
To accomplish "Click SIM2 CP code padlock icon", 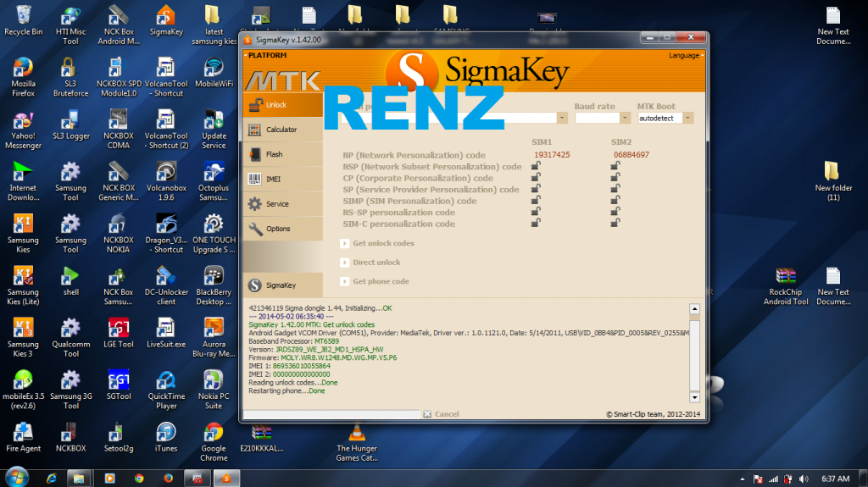I will pos(615,179).
